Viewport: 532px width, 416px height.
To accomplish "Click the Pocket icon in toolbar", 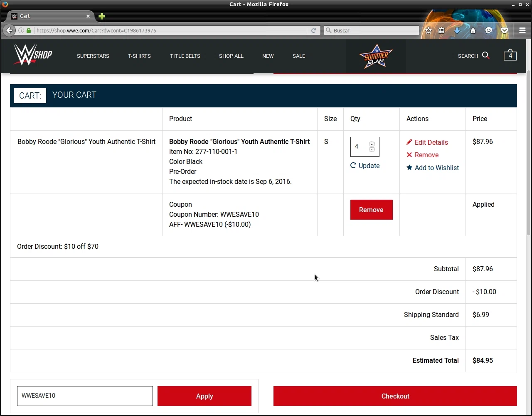I will tap(505, 30).
